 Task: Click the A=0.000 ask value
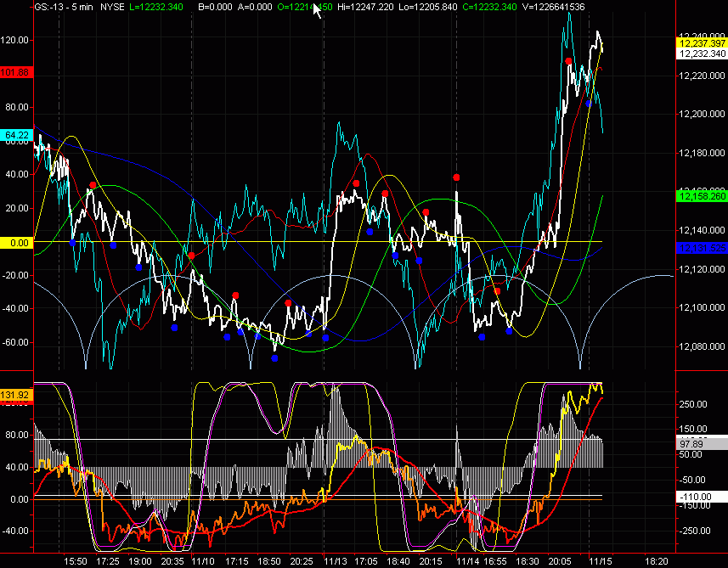[x=256, y=7]
